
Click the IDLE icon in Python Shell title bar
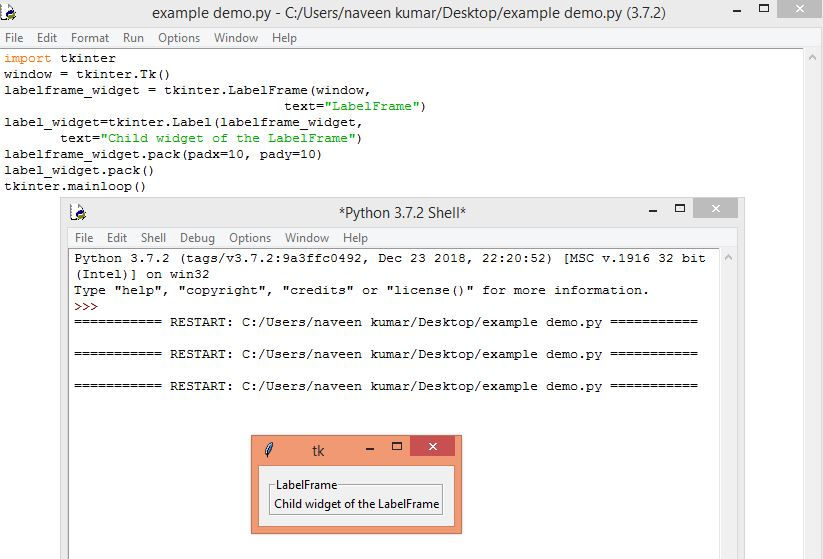pyautogui.click(x=78, y=212)
